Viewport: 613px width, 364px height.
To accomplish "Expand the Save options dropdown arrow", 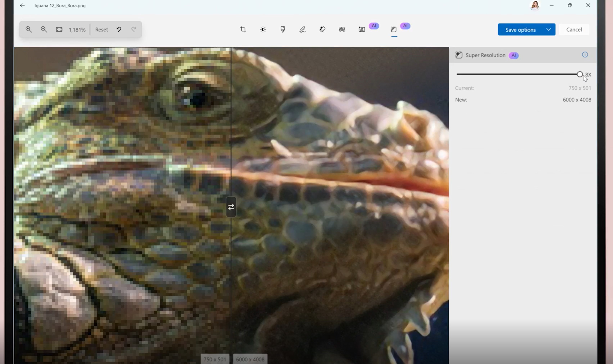I will click(x=548, y=29).
